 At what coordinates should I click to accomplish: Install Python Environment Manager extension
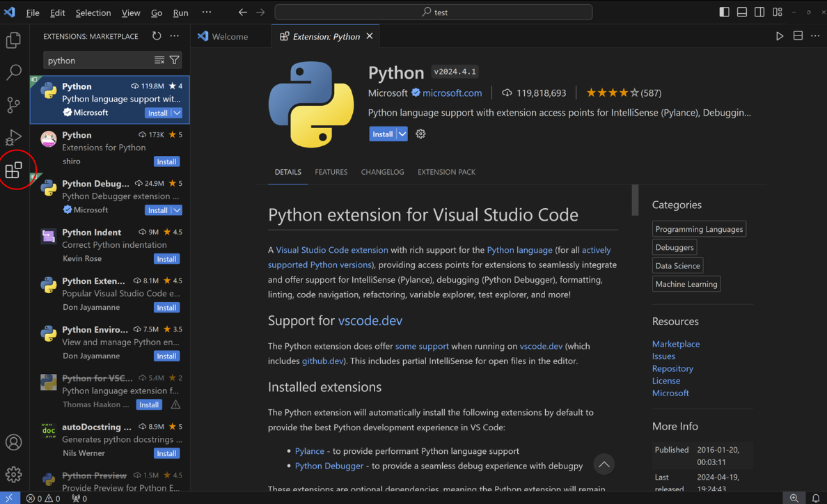pos(166,356)
